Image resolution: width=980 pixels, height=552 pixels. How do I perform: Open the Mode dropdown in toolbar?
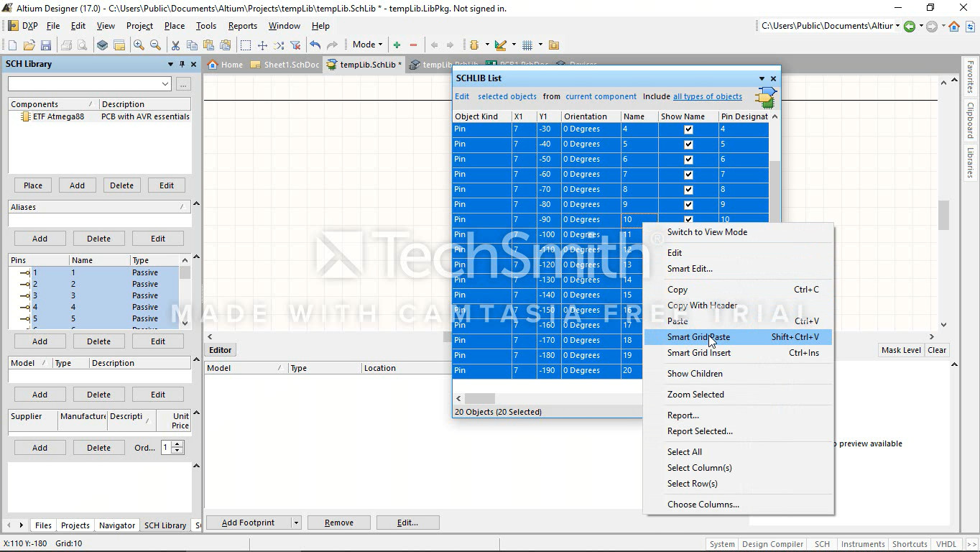click(x=367, y=45)
